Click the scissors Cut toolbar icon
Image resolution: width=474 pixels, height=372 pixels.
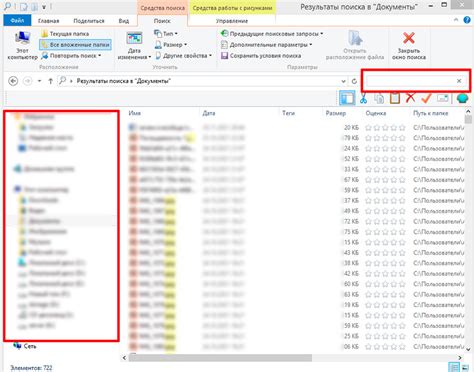coord(363,98)
